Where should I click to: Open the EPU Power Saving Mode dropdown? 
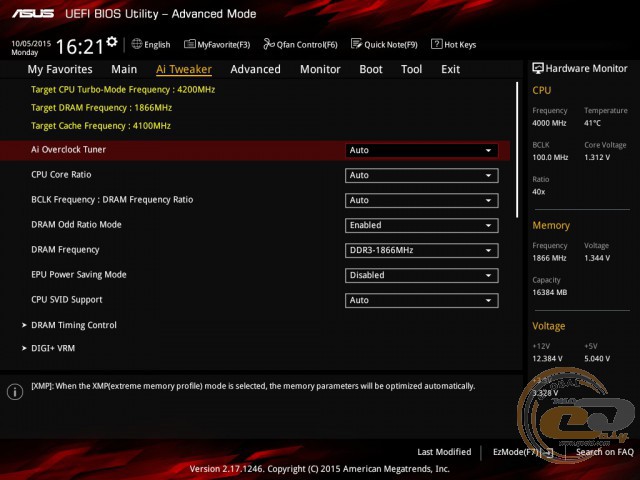tap(421, 275)
